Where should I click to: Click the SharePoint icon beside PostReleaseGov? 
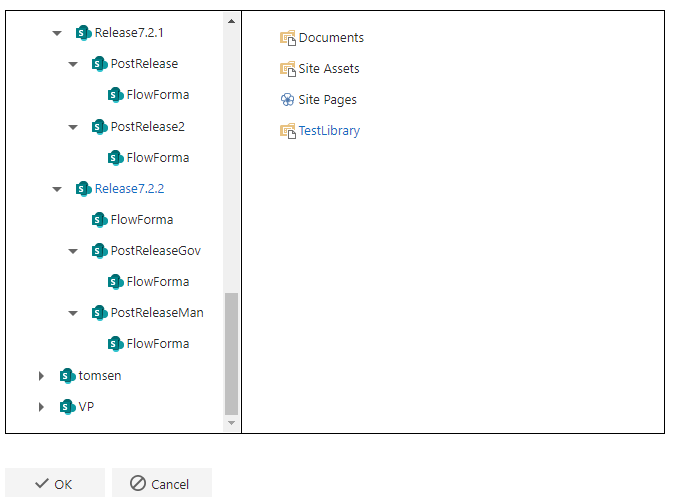point(99,250)
